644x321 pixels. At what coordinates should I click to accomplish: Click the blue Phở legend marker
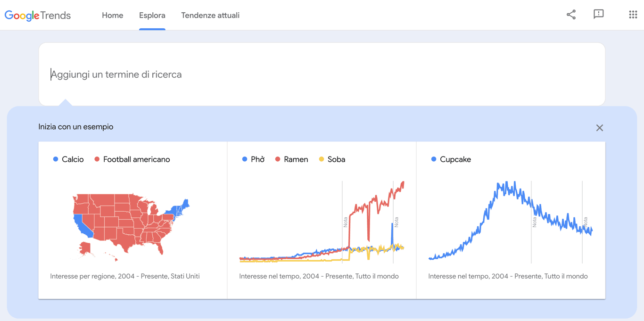[244, 159]
